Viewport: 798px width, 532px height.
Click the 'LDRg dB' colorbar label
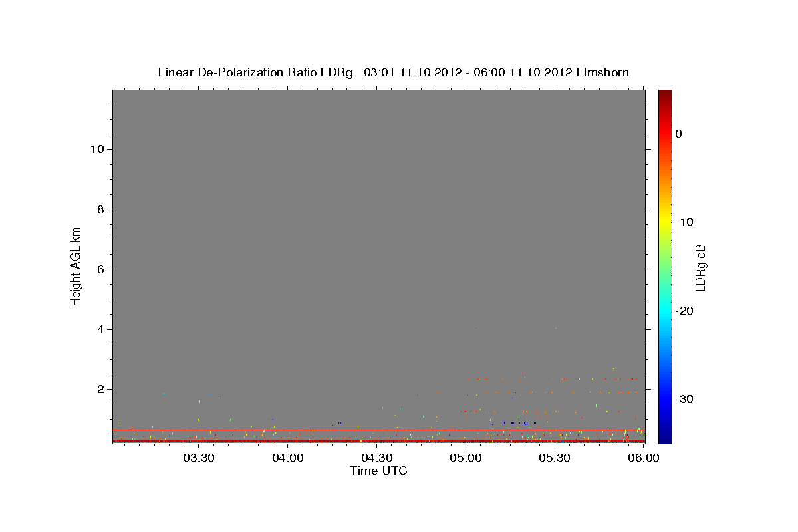(x=700, y=267)
